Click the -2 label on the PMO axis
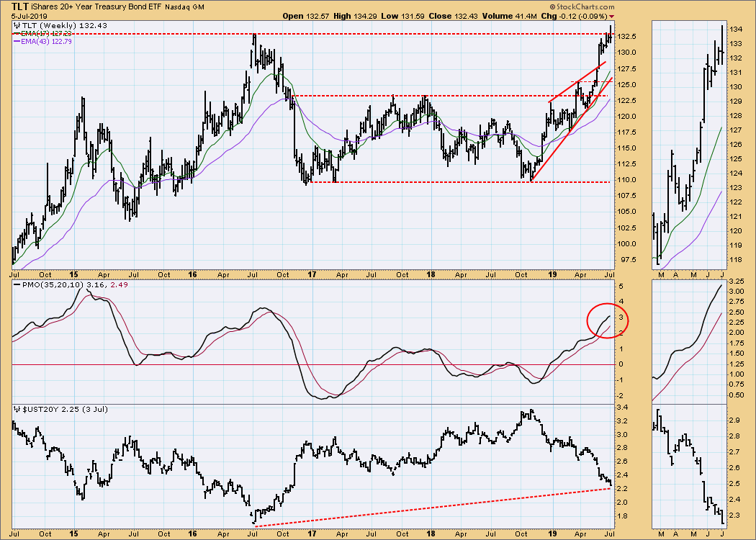This screenshot has width=756, height=540. click(621, 395)
